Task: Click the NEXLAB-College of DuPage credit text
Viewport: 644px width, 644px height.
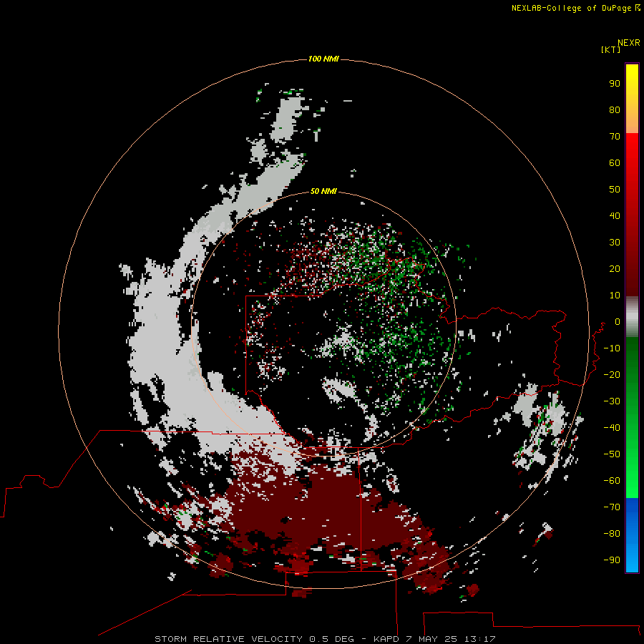Action: point(575,8)
